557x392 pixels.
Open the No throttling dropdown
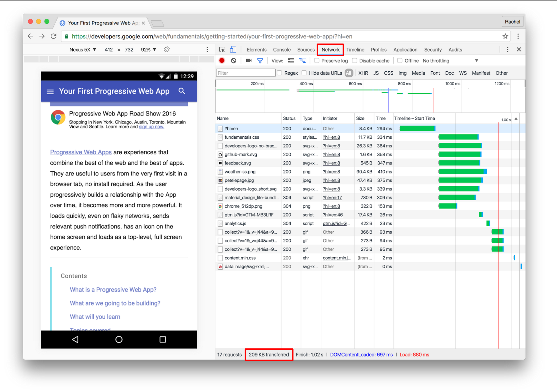tap(450, 60)
